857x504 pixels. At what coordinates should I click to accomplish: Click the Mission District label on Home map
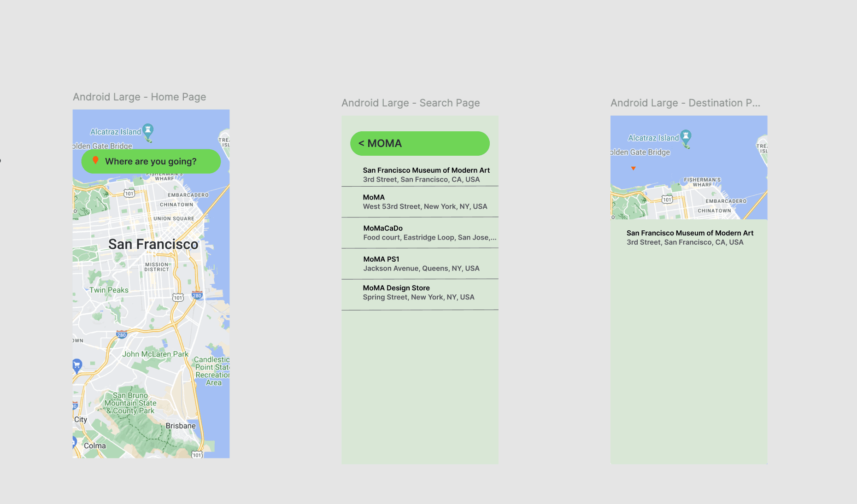point(157,267)
